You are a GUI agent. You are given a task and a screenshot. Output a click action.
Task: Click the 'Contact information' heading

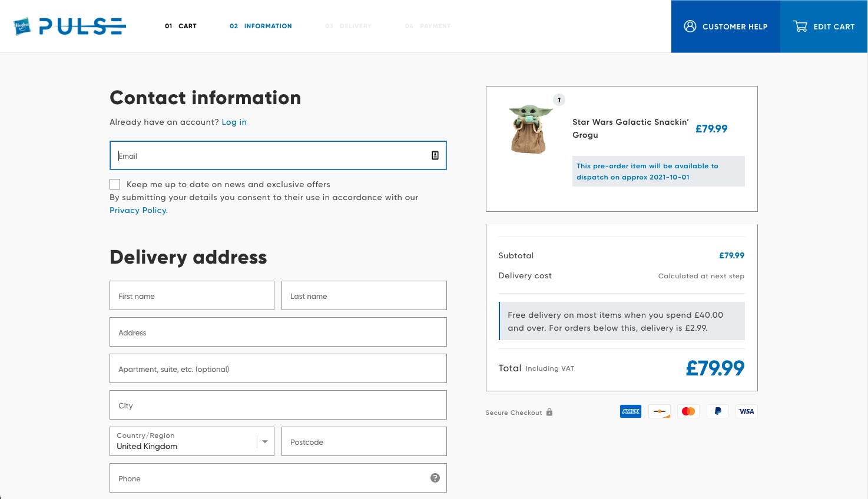click(x=206, y=98)
